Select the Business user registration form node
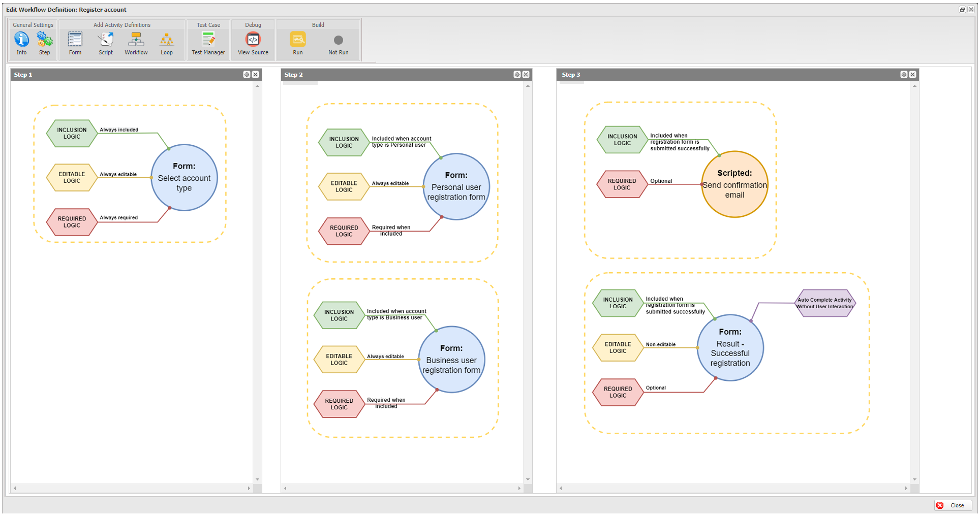The width and height of the screenshot is (980, 517). click(x=451, y=360)
